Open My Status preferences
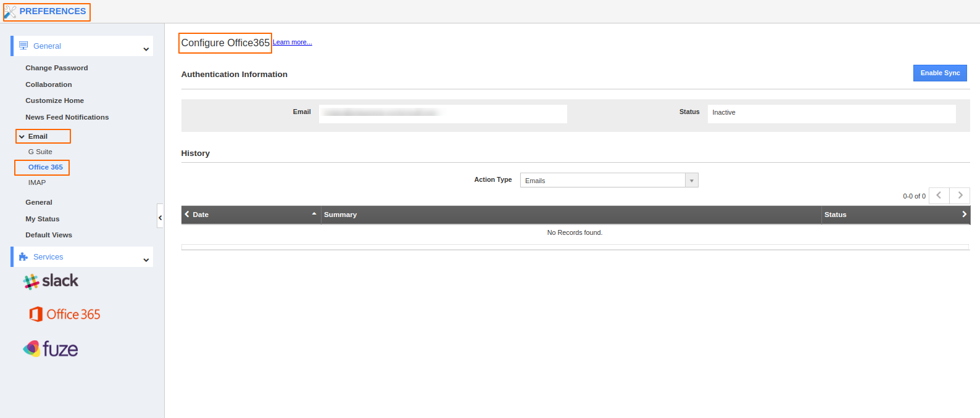This screenshot has width=980, height=418. pyautogui.click(x=43, y=219)
